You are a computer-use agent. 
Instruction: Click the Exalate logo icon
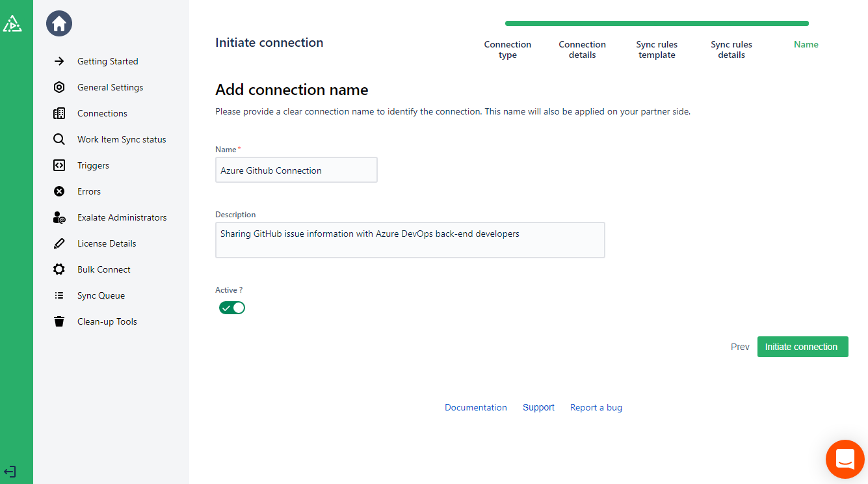point(12,24)
